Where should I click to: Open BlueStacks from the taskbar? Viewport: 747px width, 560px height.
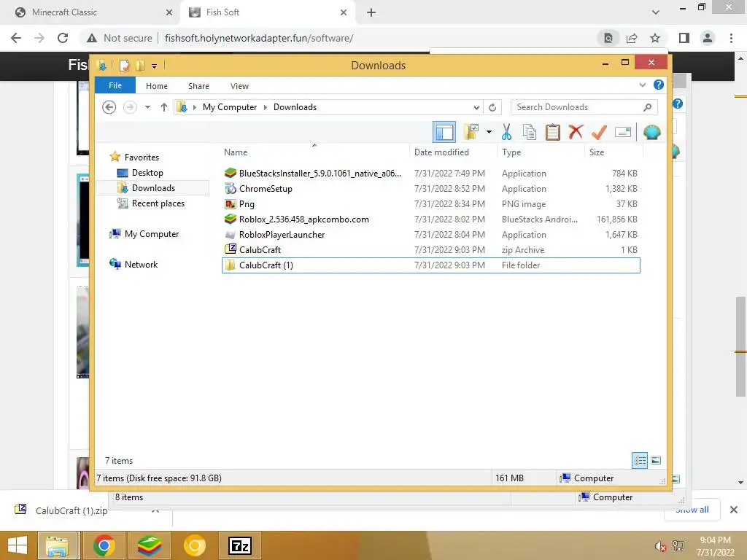(149, 545)
